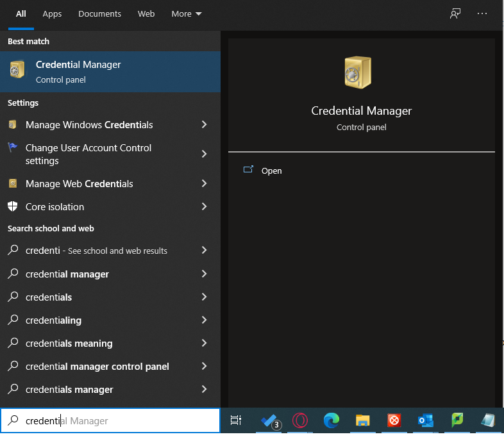Switch to the Apps tab
Screen dimensions: 504x439
52,14
